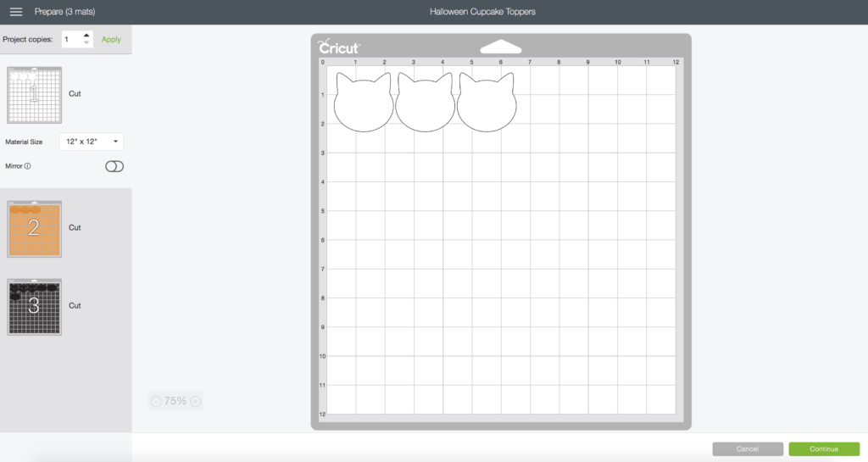
Task: Click the Prepare (3 mats) title
Action: tap(64, 12)
